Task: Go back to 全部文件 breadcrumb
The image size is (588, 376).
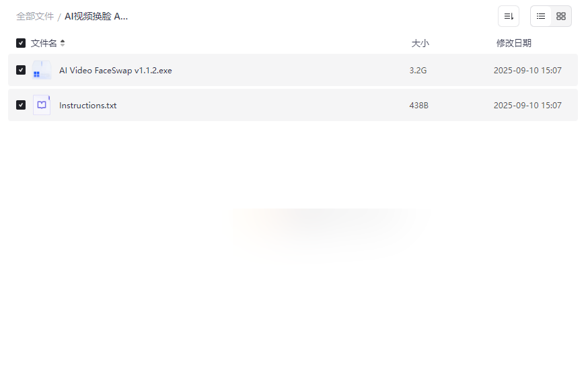Action: pos(35,17)
